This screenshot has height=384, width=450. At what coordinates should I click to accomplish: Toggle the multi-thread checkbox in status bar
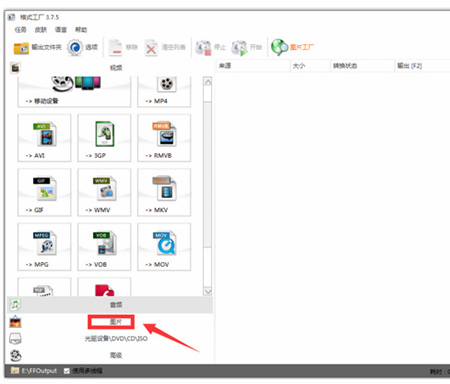coord(67,371)
